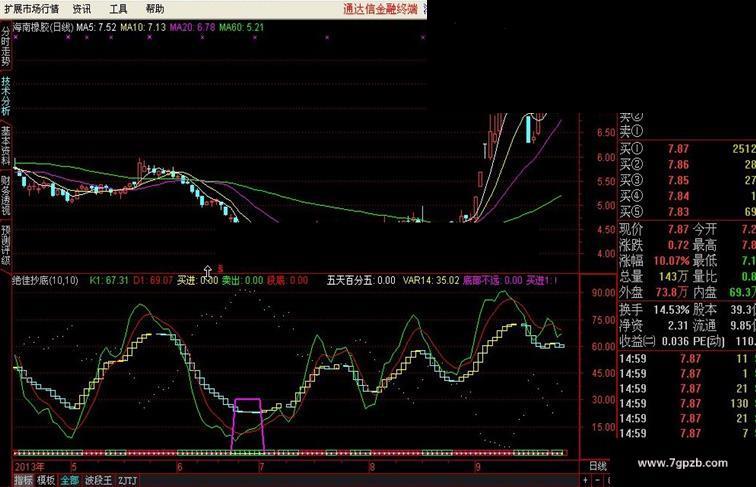
Task: Click the 买② bid price 7.86
Action: [678, 165]
